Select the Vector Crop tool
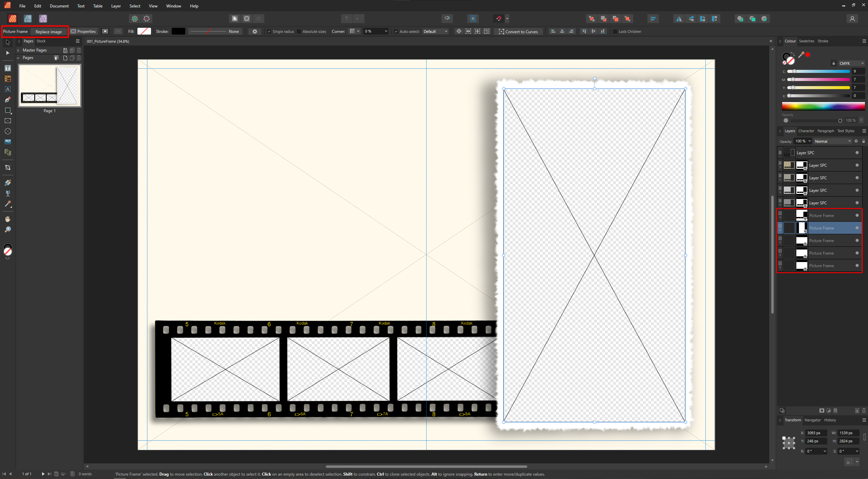The width and height of the screenshot is (868, 479). (7, 167)
